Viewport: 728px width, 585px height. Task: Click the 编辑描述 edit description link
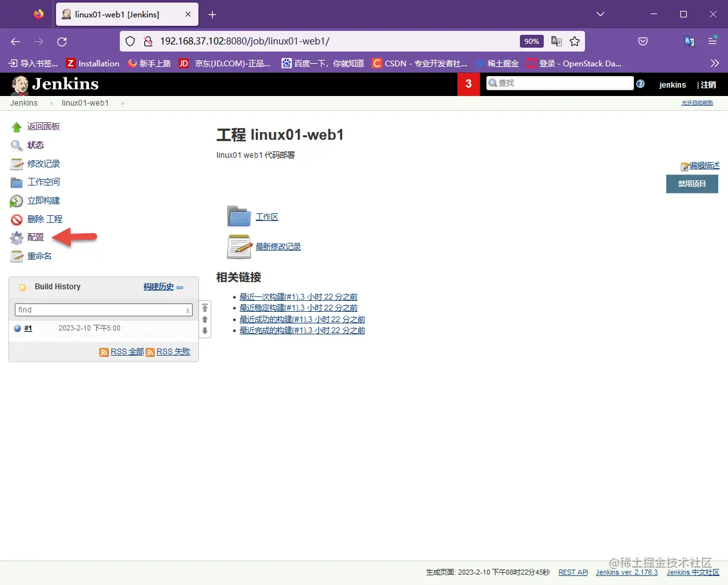(x=704, y=166)
